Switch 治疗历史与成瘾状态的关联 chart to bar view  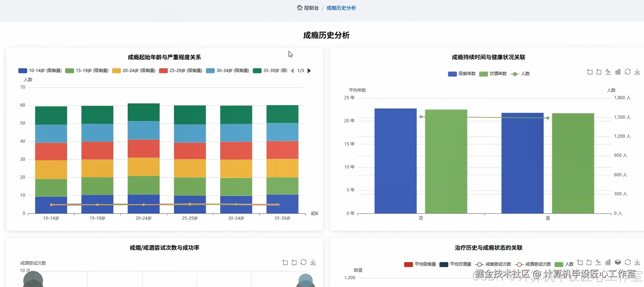pyautogui.click(x=608, y=262)
